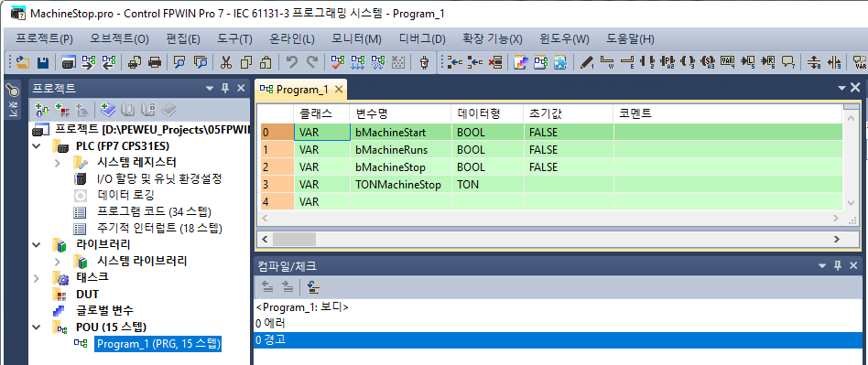Click the print icon in toolbar
Screen dimensions: 868x365
pos(156,62)
